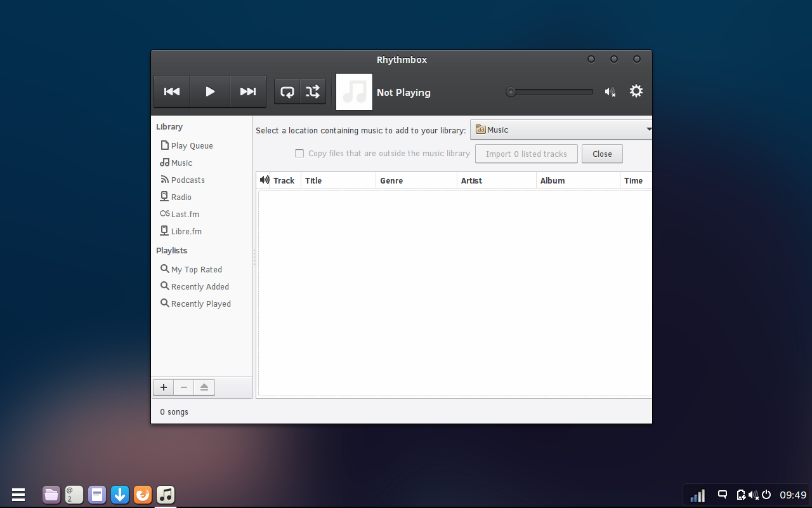The width and height of the screenshot is (812, 508).
Task: Sort the list by the Title column
Action: click(339, 180)
